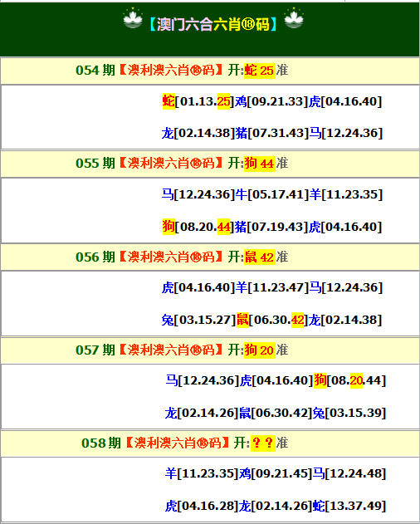Click 虎[04.16.40] in issue 055

point(345,227)
